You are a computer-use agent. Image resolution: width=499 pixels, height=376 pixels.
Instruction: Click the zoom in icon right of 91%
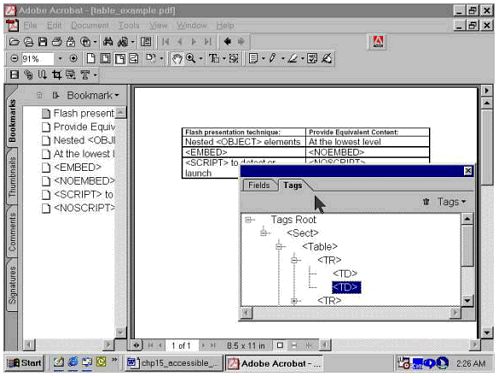[74, 59]
